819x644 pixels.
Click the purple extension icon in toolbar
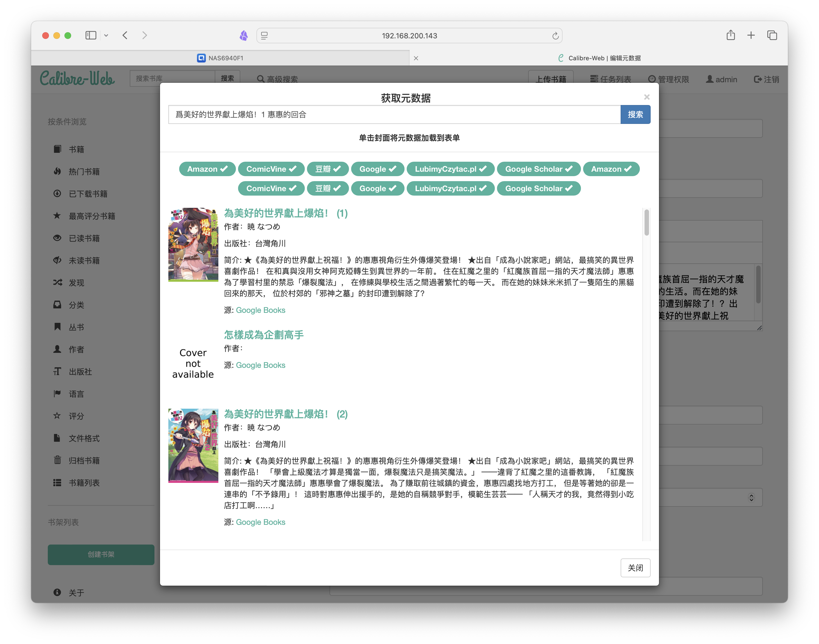click(x=244, y=36)
